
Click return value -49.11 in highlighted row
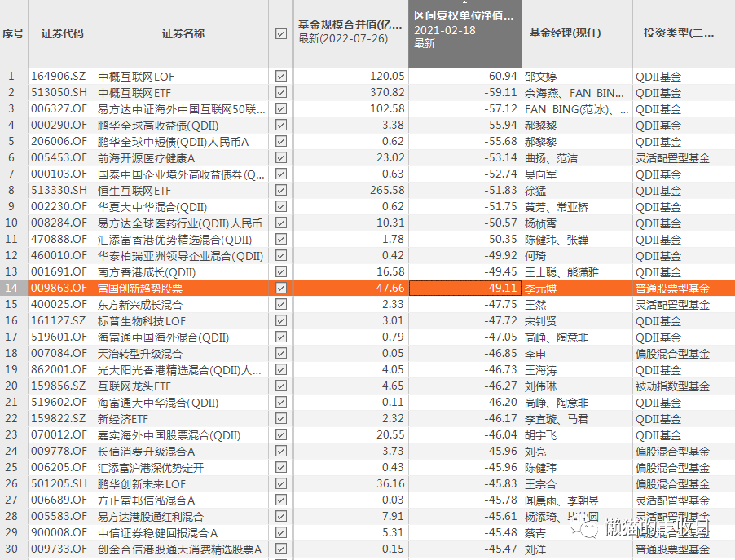click(x=500, y=288)
